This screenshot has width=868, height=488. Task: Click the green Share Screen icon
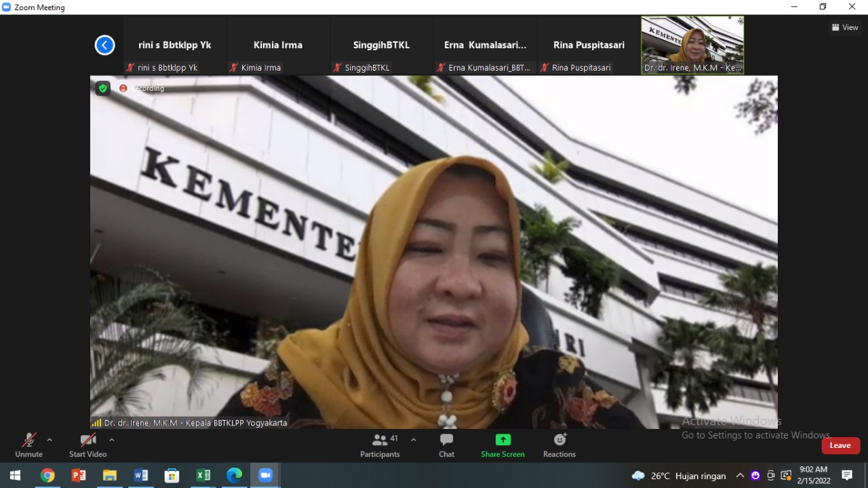(x=502, y=440)
